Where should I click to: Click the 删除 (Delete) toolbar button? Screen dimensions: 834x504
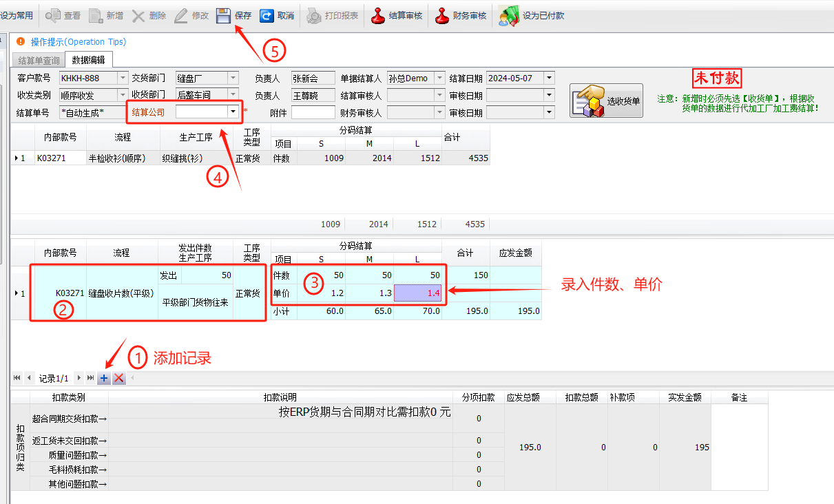(x=149, y=15)
